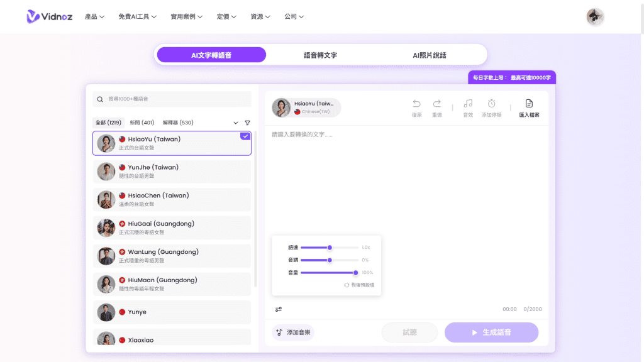This screenshot has width=644, height=362.
Task: Select HsiaoChen (Taiwan) voice name
Action: 158,196
